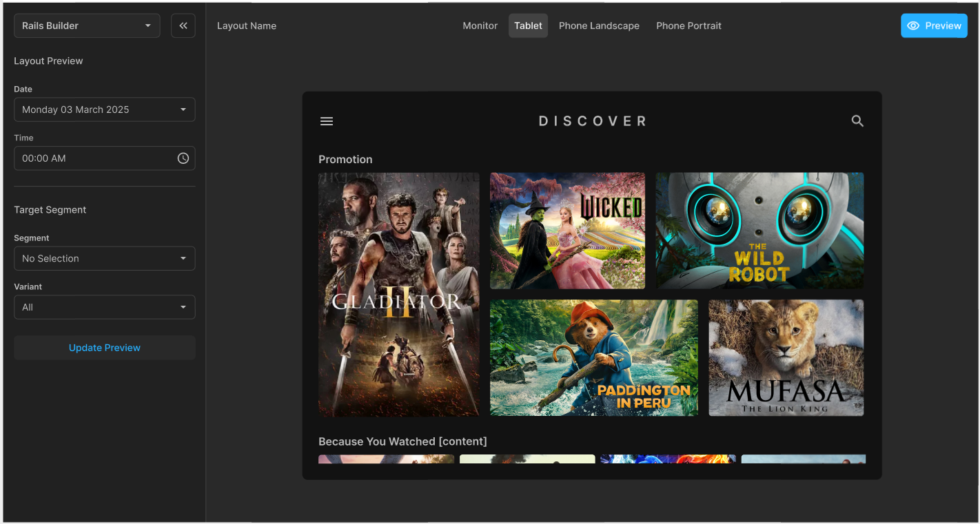Open the Segment dropdown set to No Selection
Image resolution: width=980 pixels, height=524 pixels.
[x=105, y=258]
